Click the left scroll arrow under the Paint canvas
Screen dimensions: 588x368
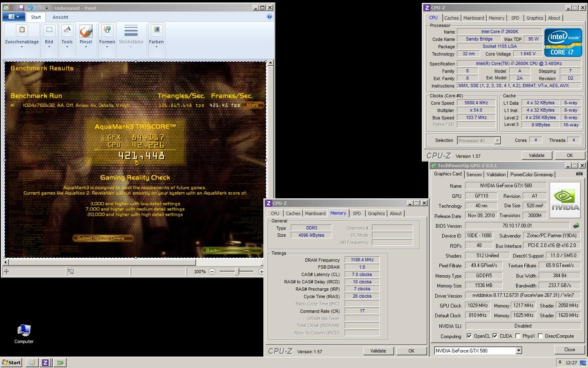tap(6, 262)
